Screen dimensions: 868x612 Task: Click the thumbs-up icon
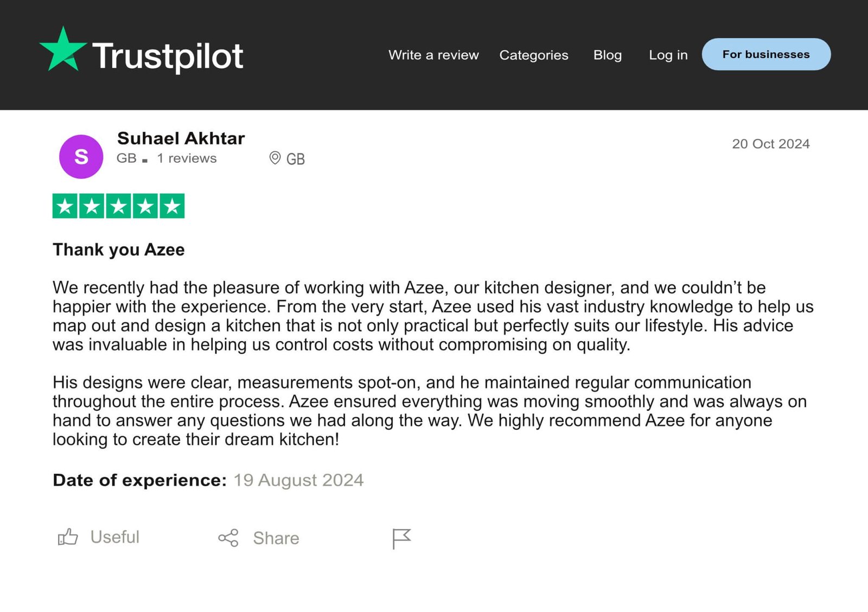coord(68,537)
